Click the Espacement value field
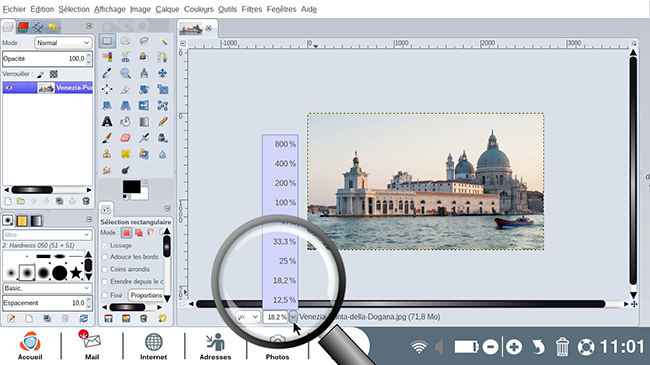The image size is (650, 365). pos(44,303)
